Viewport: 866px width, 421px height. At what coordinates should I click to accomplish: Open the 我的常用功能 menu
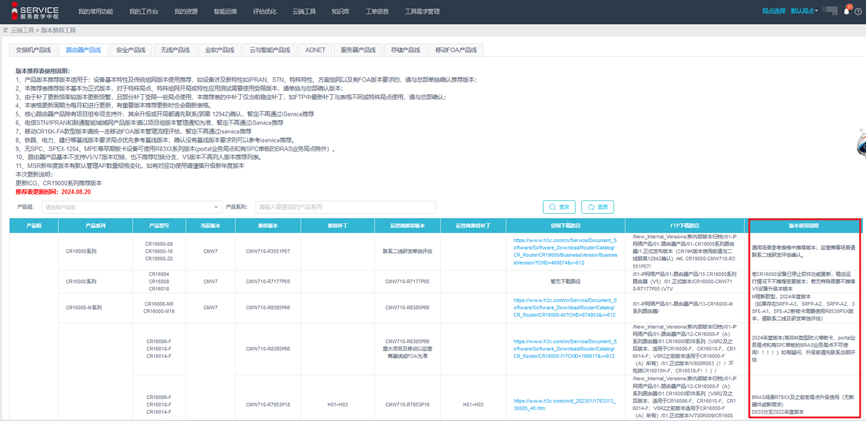(96, 11)
